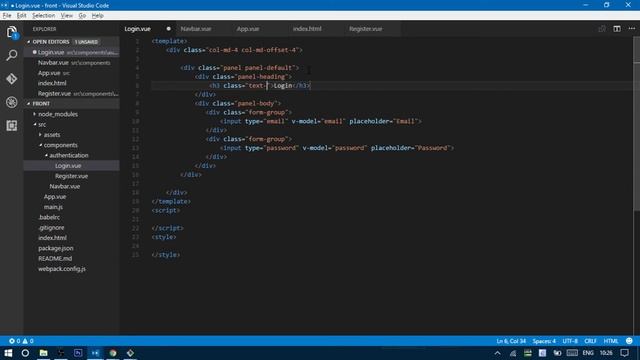Open the Edit menu
The height and width of the screenshot is (360, 640).
coord(22,16)
